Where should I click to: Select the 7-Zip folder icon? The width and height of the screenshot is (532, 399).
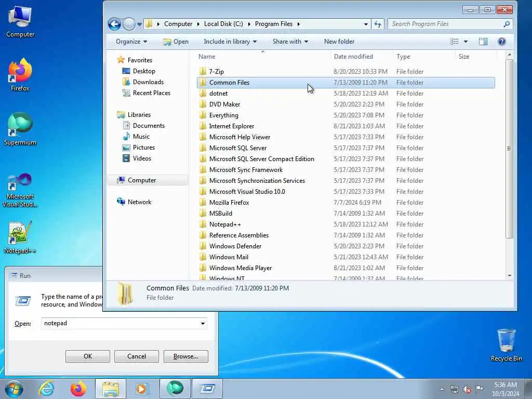tap(203, 71)
